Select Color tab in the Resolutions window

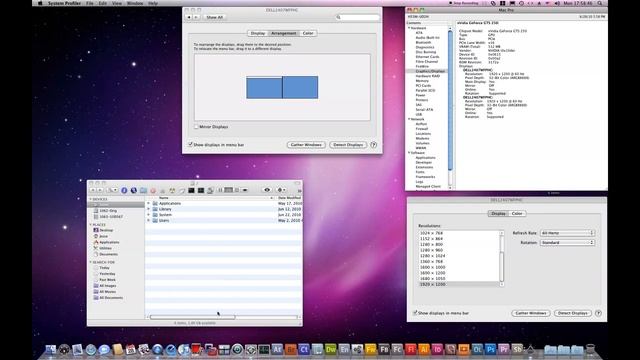click(x=517, y=213)
